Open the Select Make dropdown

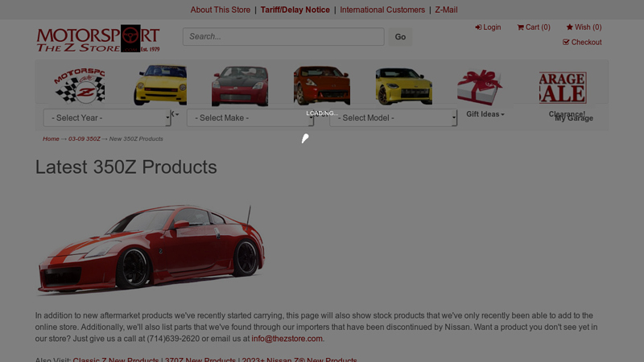[250, 117]
